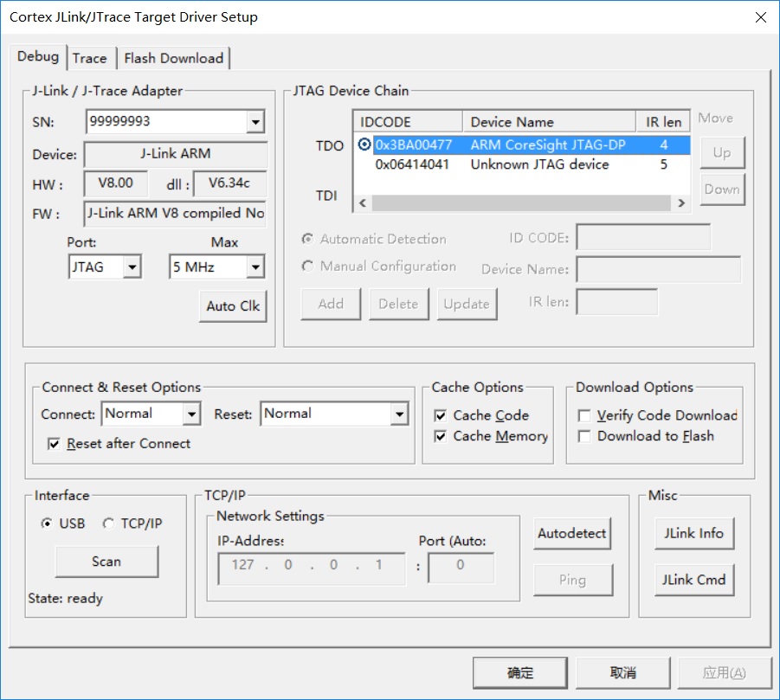Open the JLink Info window

693,534
